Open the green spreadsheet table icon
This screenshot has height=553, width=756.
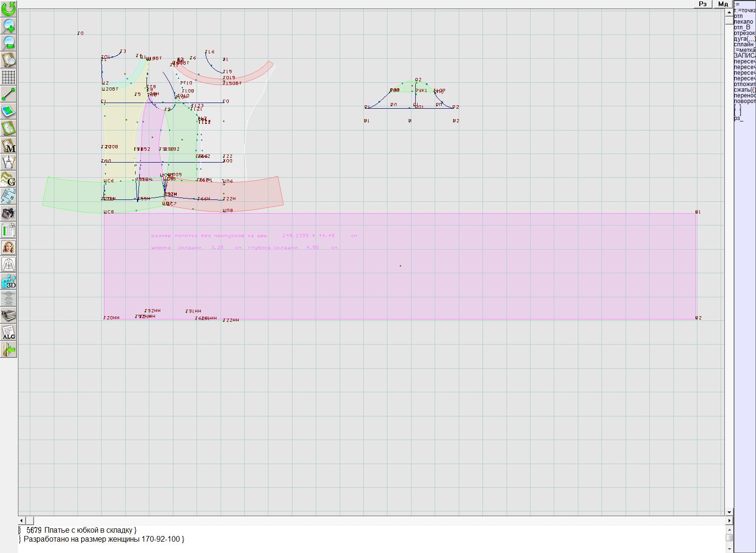point(9,230)
